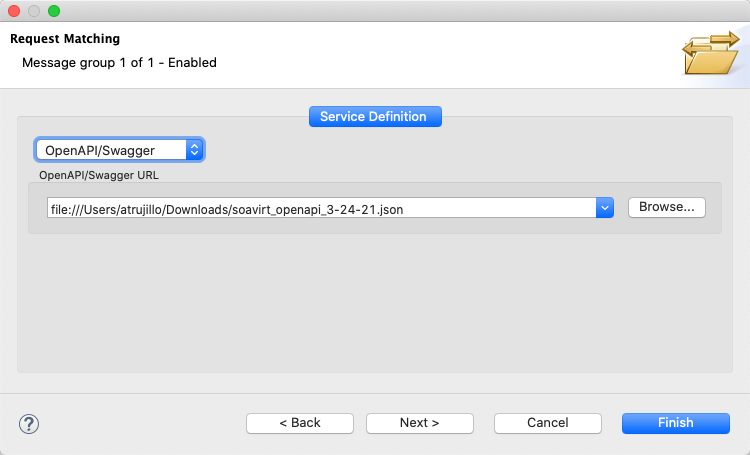Click the Service Definition tab
750x455 pixels.
pyautogui.click(x=375, y=117)
